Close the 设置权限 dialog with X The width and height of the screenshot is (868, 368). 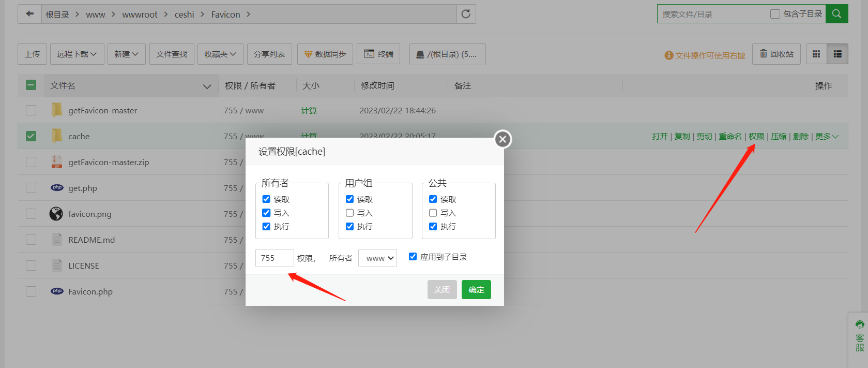tap(502, 139)
